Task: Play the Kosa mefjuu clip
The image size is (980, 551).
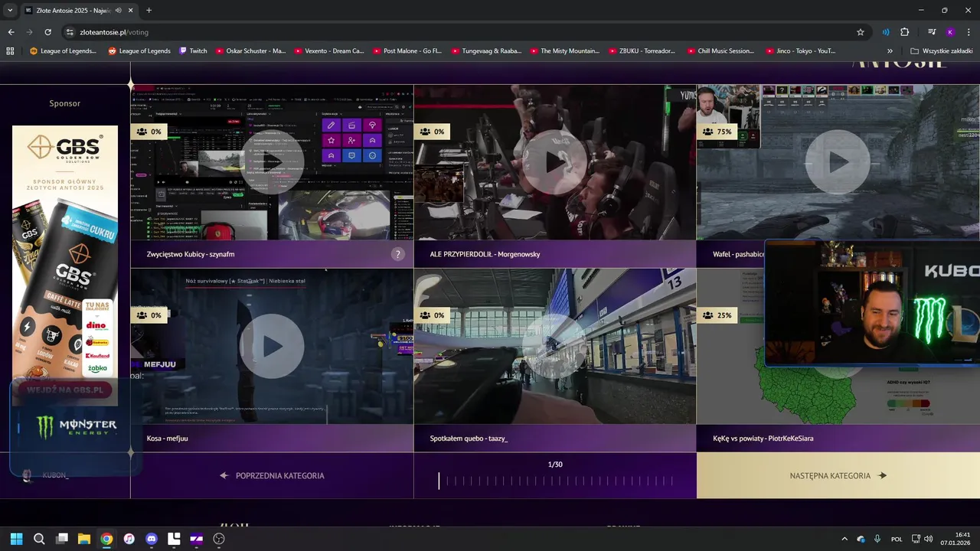Action: tap(272, 346)
